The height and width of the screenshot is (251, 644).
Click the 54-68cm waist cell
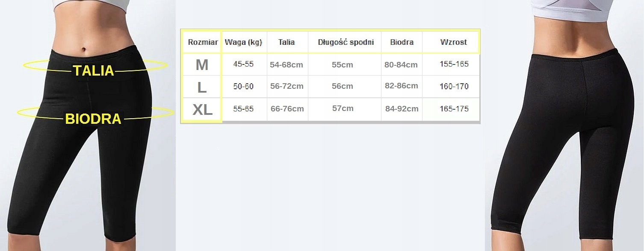click(287, 65)
